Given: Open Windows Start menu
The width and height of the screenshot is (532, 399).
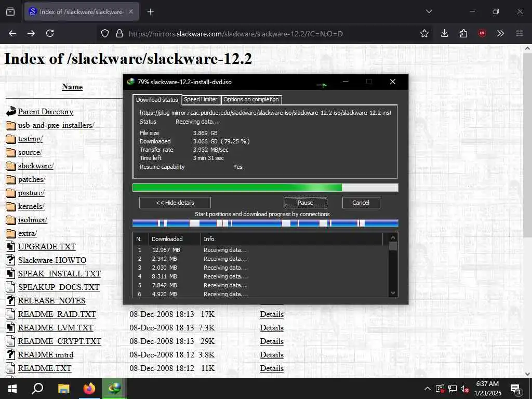Looking at the screenshot, I should pyautogui.click(x=12, y=389).
